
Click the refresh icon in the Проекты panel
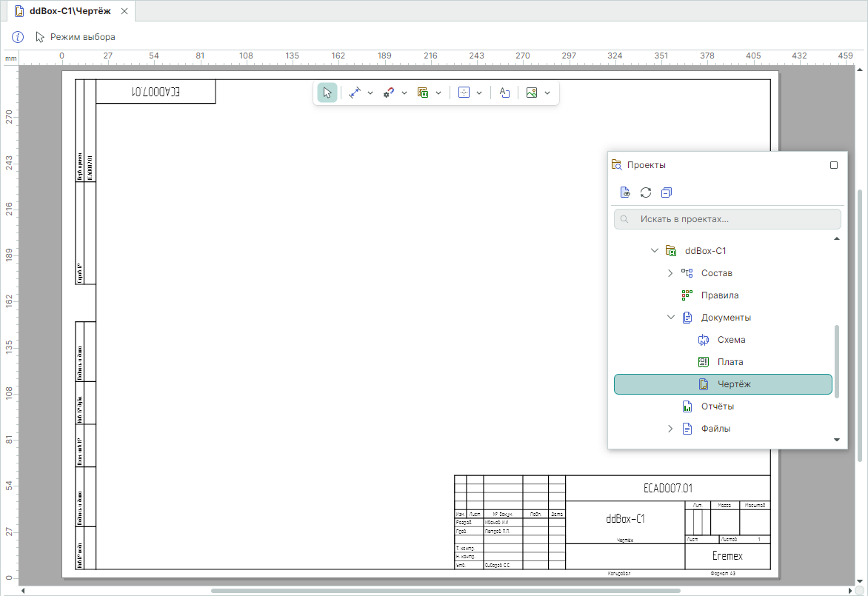point(646,192)
